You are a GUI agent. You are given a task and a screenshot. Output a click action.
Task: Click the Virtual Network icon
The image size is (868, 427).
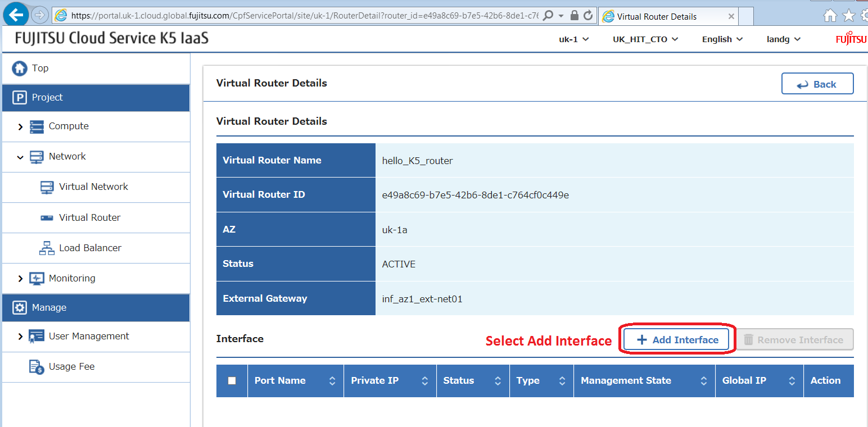click(47, 187)
